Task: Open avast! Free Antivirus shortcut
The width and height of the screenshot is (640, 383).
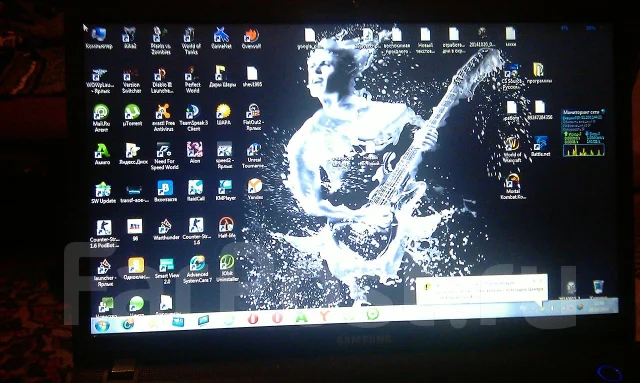Action: 164,118
